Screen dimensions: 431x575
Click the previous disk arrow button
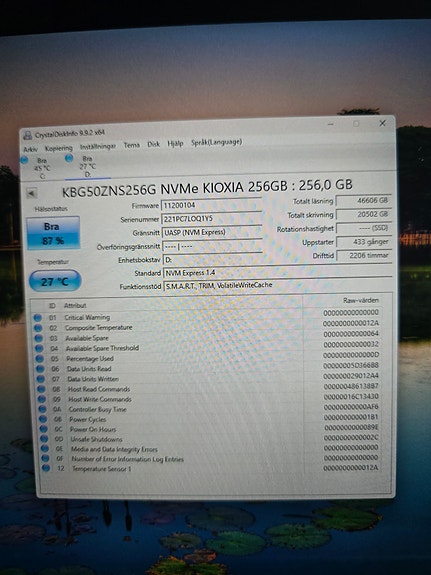point(32,193)
